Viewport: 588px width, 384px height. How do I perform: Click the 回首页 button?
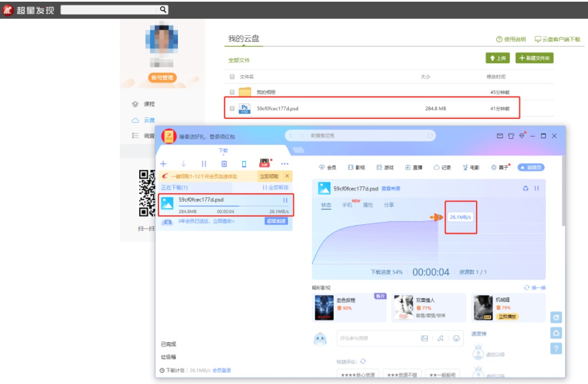point(531,168)
